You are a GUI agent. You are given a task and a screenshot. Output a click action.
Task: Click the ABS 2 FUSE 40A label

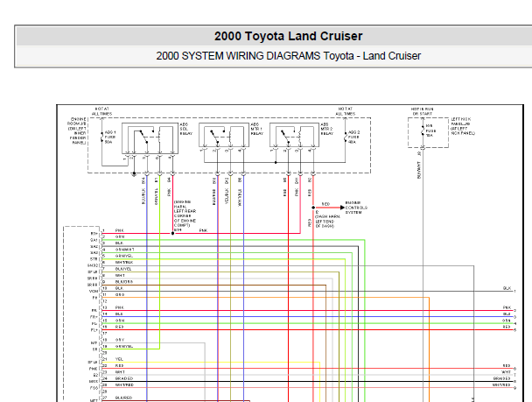(x=353, y=138)
